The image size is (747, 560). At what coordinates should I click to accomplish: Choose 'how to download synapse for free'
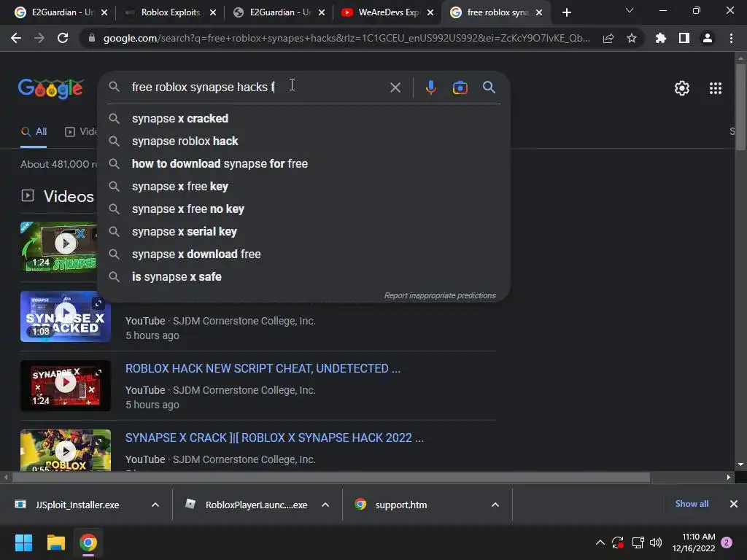(x=304, y=164)
